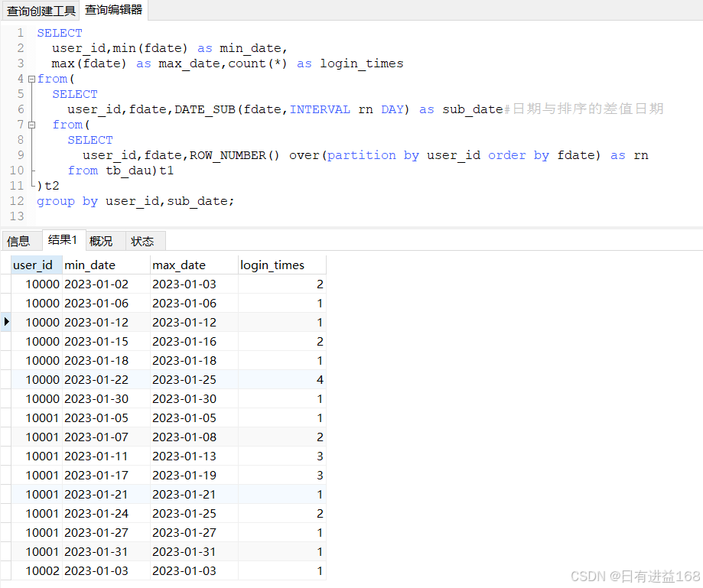
Task: Select cell max_date 2023-01-08
Action: coord(194,437)
